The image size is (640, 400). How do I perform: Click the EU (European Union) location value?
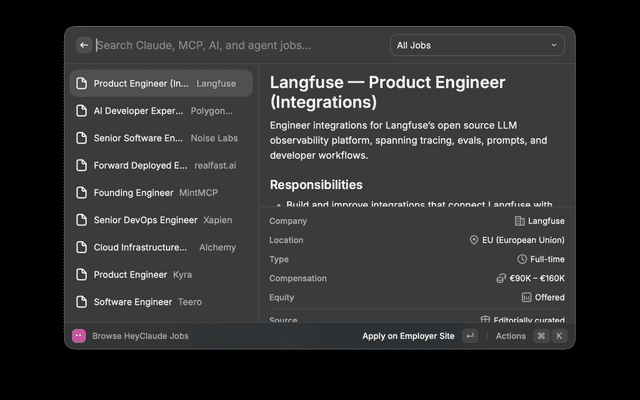pyautogui.click(x=523, y=240)
